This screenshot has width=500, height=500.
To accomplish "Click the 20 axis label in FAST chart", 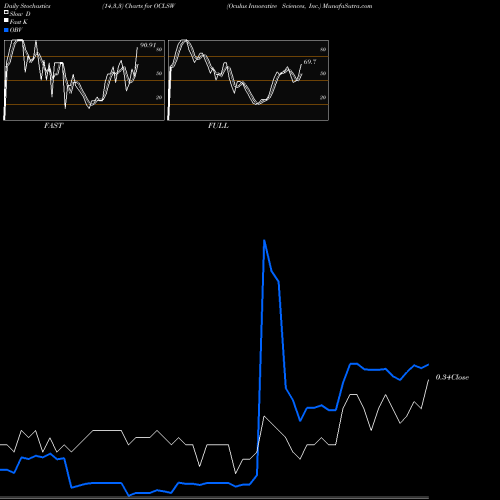I will pyautogui.click(x=159, y=97).
